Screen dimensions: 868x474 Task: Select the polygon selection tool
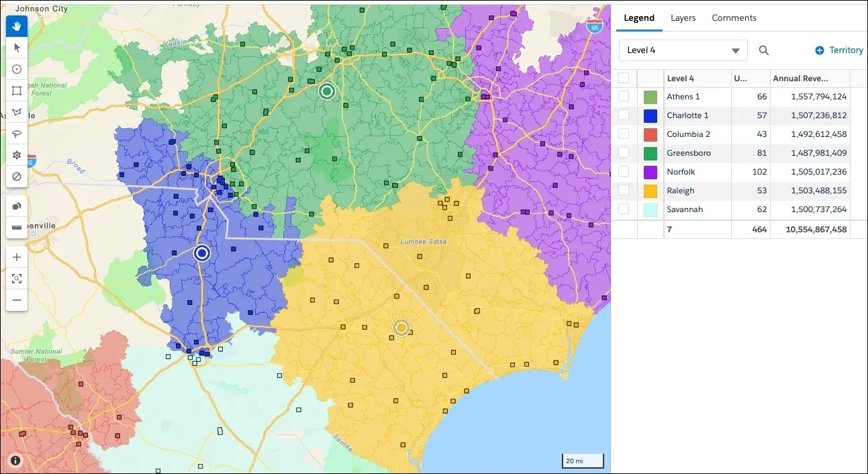coord(17,112)
